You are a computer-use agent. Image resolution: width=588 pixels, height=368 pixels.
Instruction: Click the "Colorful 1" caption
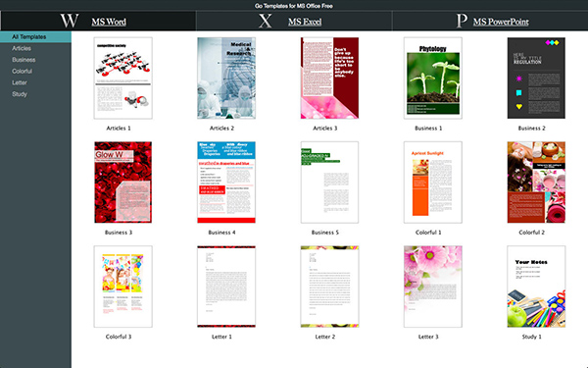point(428,233)
